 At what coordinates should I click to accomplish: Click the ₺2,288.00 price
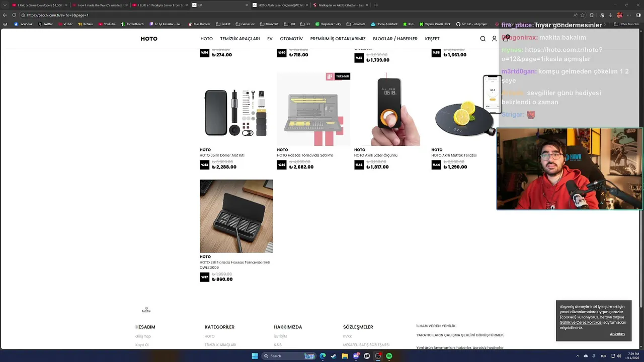pyautogui.click(x=224, y=167)
